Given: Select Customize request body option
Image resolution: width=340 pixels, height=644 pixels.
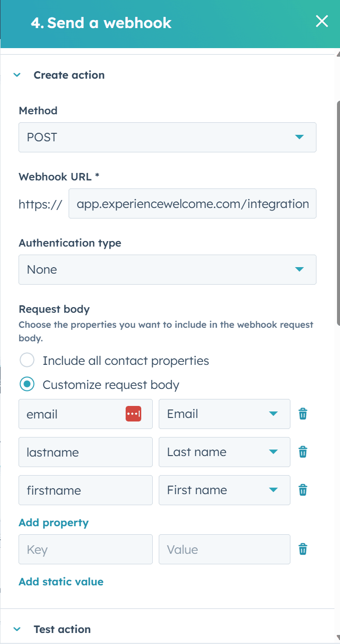Looking at the screenshot, I should pyautogui.click(x=27, y=384).
